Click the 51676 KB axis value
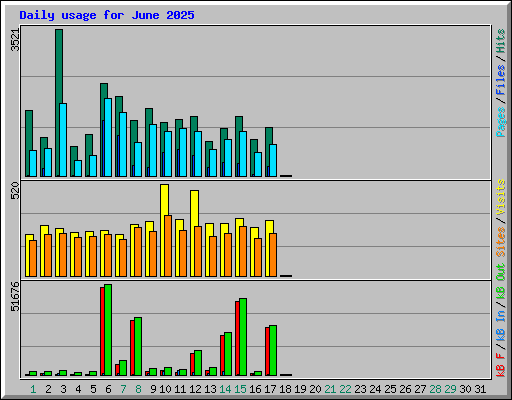The height and width of the screenshot is (400, 512). point(15,296)
